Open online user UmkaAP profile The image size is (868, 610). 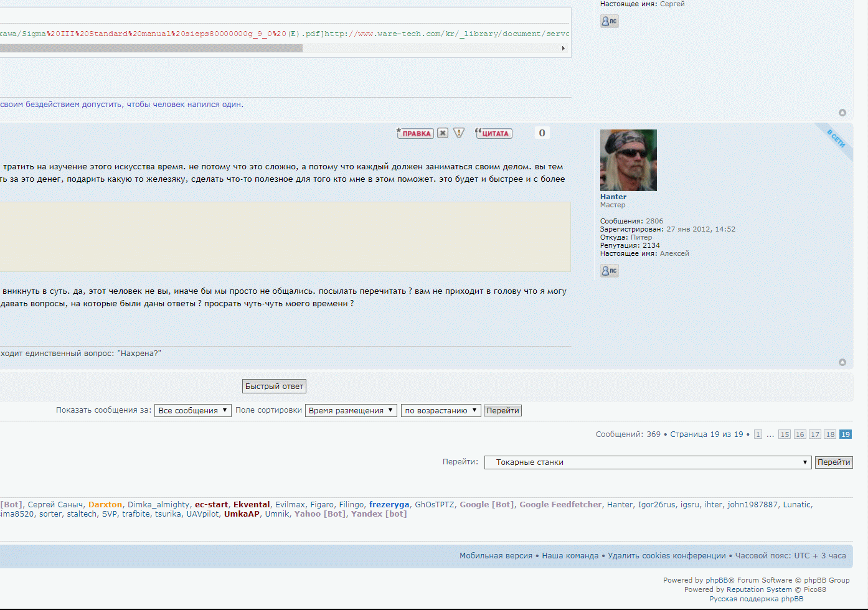pos(242,514)
